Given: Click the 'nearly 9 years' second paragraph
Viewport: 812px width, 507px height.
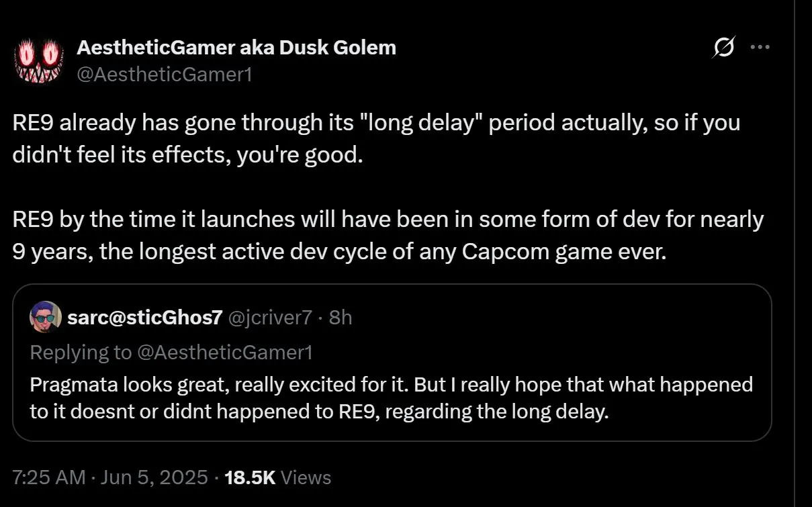Looking at the screenshot, I should [388, 220].
